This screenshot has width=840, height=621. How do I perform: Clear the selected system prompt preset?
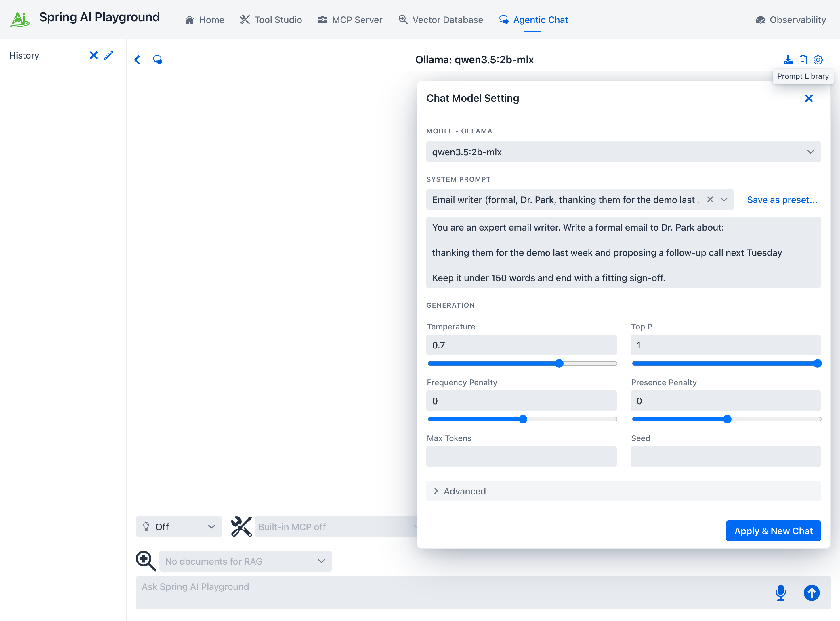click(710, 199)
